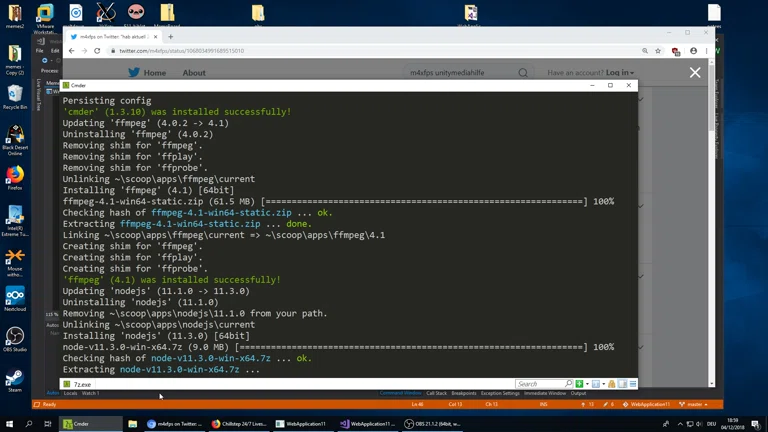Open the notification center icon
Screen dimensions: 768x432
756,424
